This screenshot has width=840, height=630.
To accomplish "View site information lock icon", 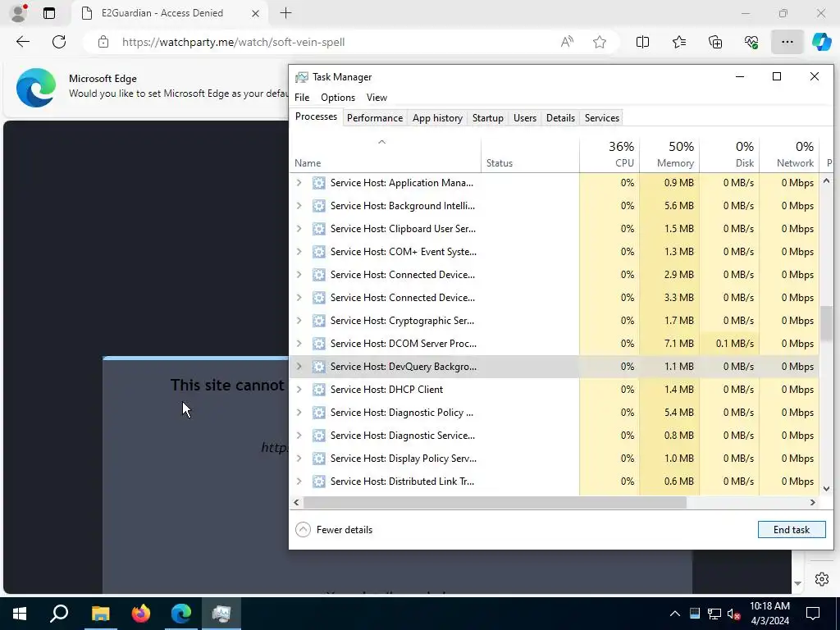I will [103, 42].
